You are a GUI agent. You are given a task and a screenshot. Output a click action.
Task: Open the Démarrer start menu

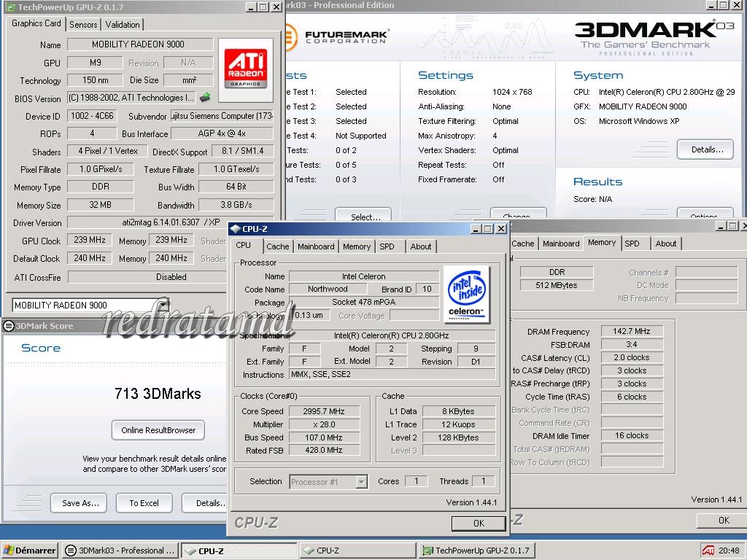(x=29, y=551)
